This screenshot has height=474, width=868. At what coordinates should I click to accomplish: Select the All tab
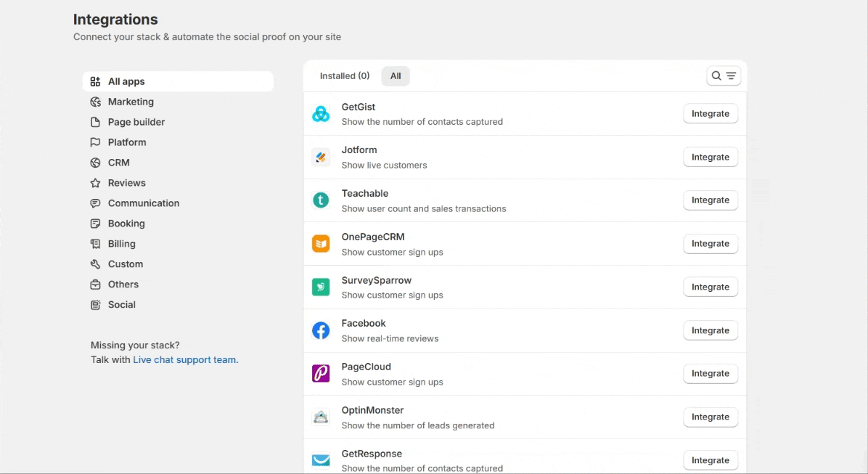(396, 76)
